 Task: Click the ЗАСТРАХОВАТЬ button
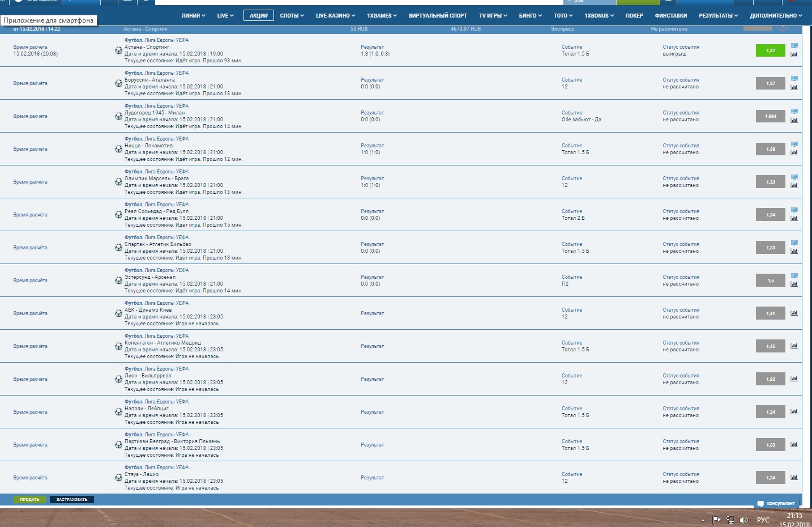click(71, 499)
